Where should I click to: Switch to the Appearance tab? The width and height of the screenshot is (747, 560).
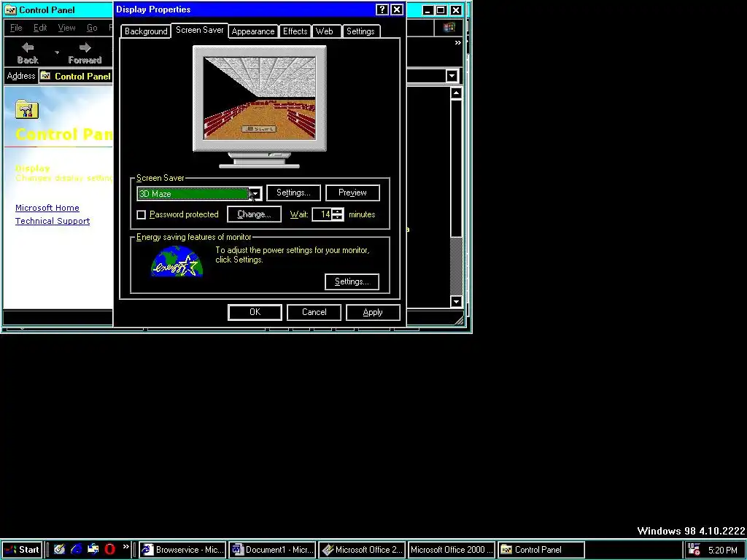[253, 31]
